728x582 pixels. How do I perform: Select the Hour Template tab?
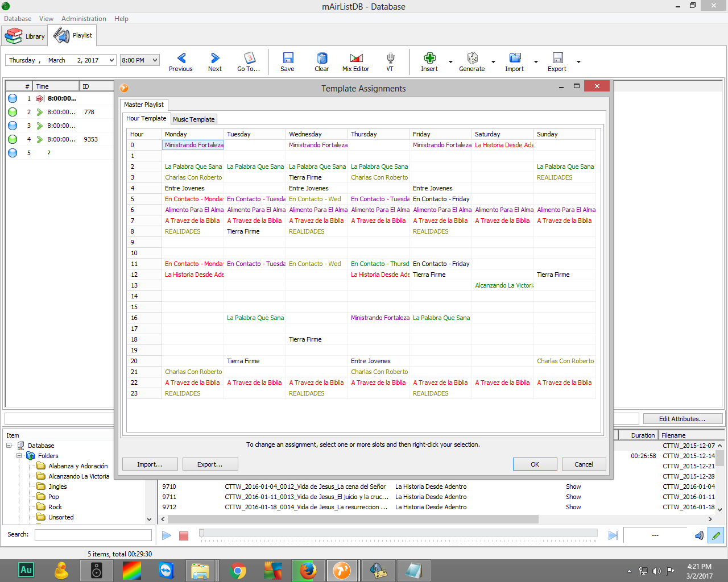[146, 118]
